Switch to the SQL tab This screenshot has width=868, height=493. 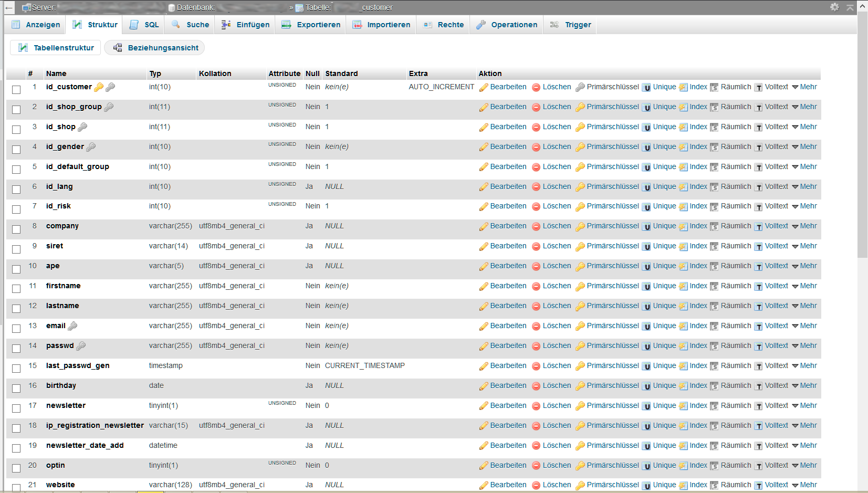144,25
